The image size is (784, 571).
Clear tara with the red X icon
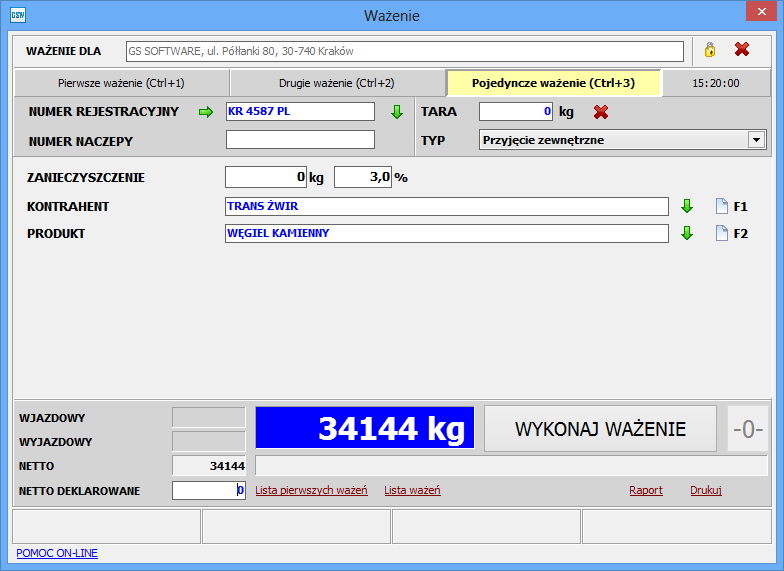point(601,112)
